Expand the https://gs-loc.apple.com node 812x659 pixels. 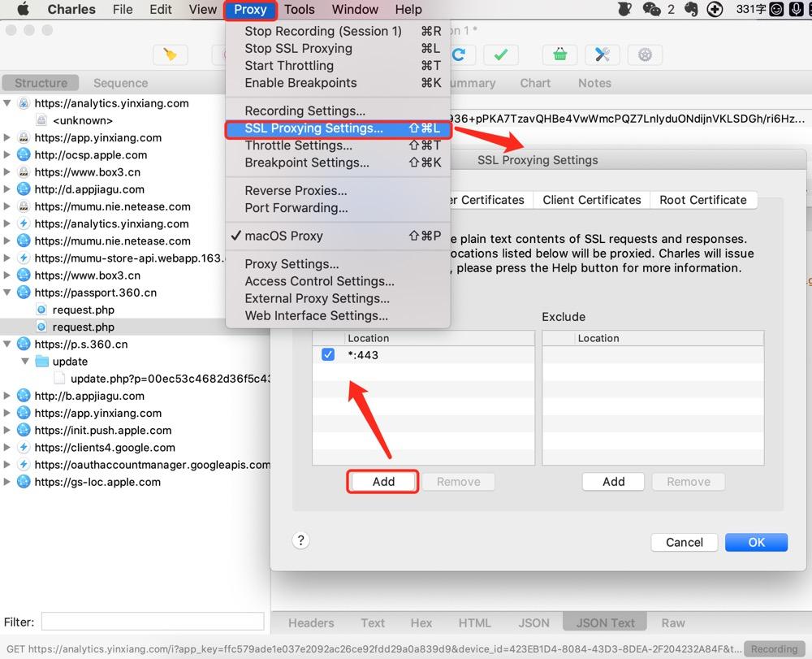pyautogui.click(x=6, y=482)
